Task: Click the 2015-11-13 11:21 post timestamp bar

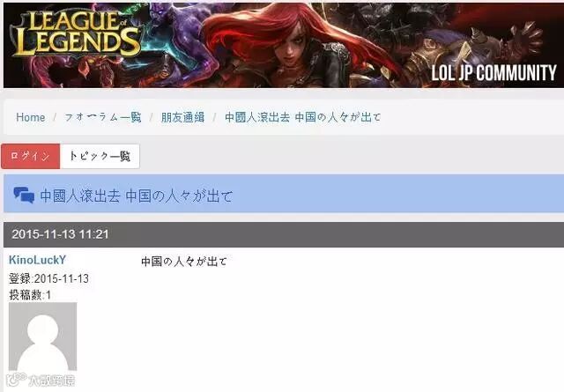Action: 284,234
